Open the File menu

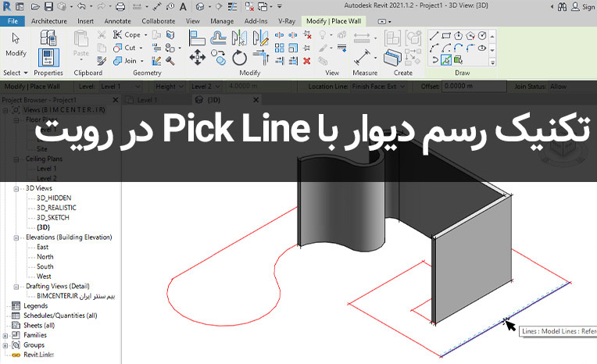13,21
